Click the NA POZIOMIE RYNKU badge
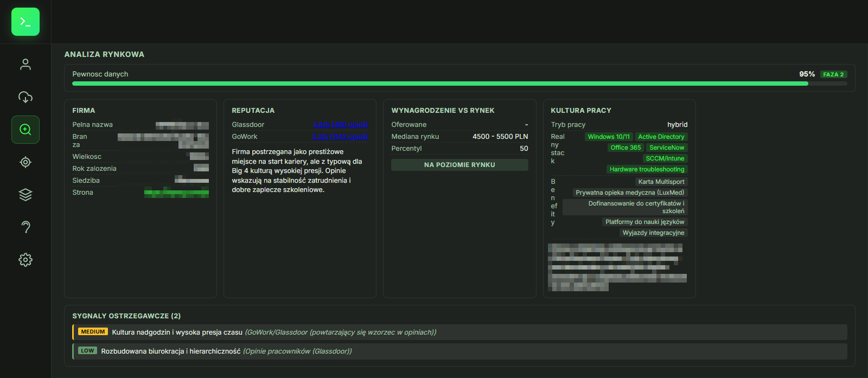868x378 pixels. [x=459, y=165]
